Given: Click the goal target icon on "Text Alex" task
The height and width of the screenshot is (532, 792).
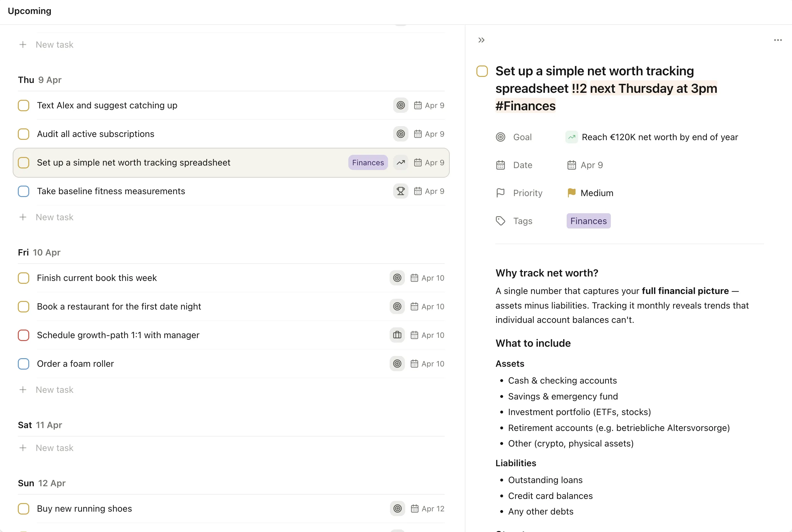Looking at the screenshot, I should (x=400, y=105).
